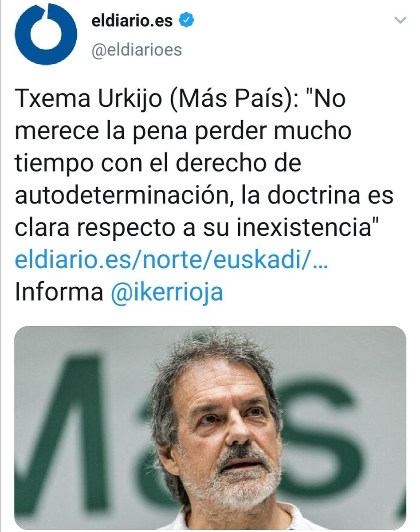This screenshot has height=532, width=420.
Task: Click the word "Informa" in the tweet
Action: click(59, 293)
